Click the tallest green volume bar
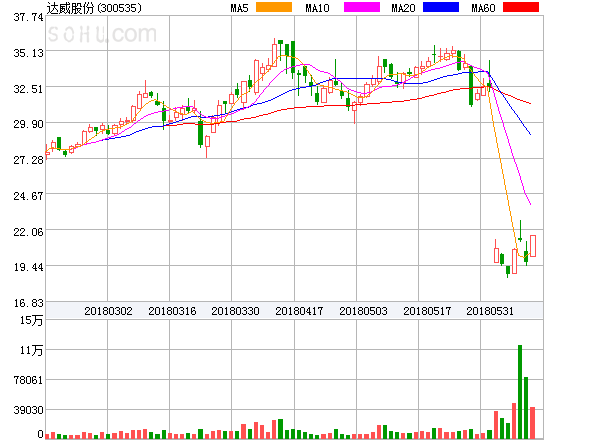This screenshot has height=440, width=600. pos(520,392)
